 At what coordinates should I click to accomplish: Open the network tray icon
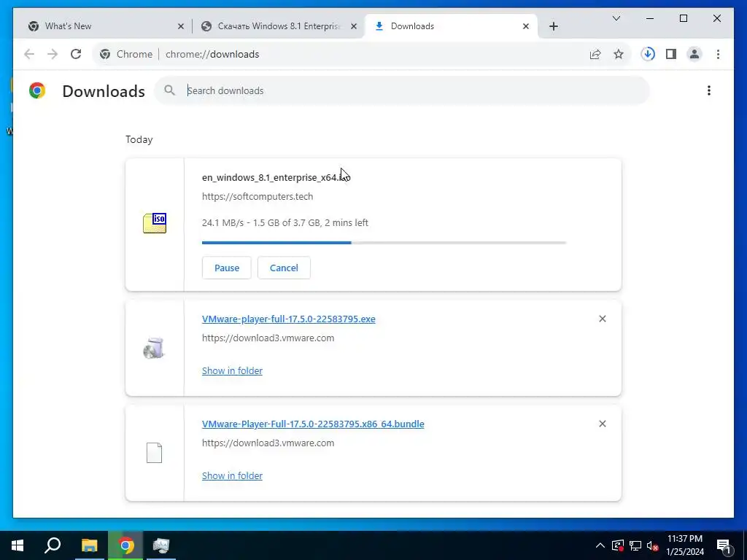click(635, 545)
